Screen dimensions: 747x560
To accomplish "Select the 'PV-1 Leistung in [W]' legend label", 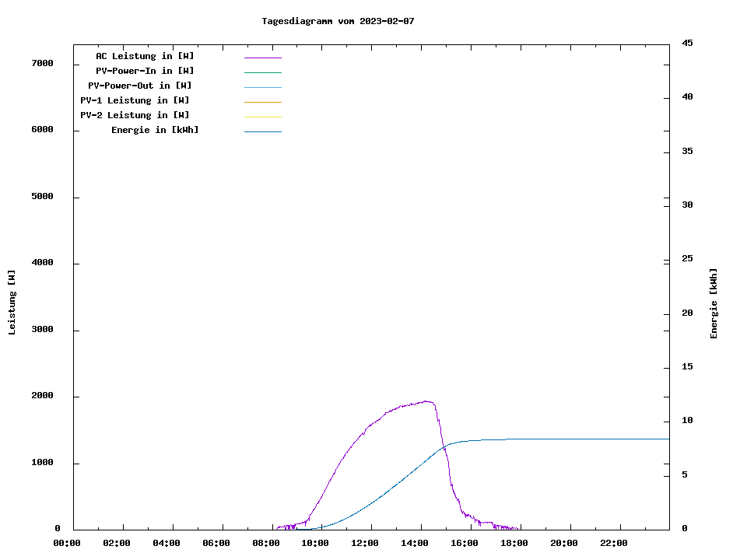I will point(135,100).
